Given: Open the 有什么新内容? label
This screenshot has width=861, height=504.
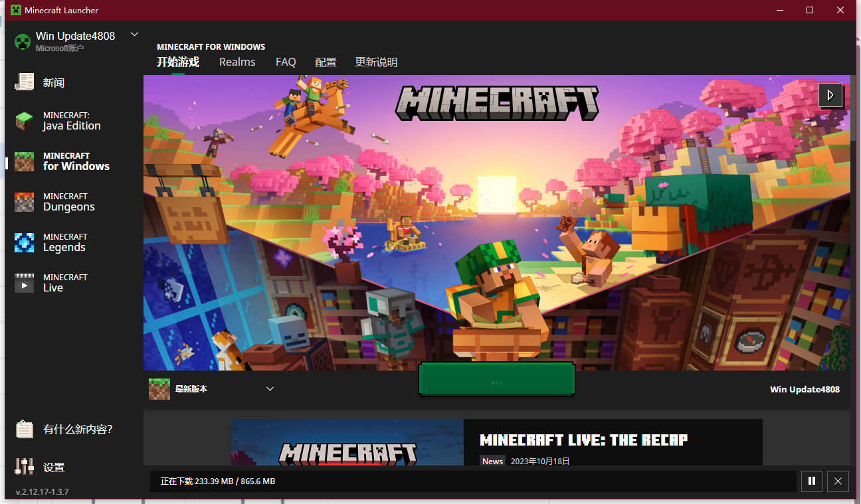Looking at the screenshot, I should (x=78, y=430).
